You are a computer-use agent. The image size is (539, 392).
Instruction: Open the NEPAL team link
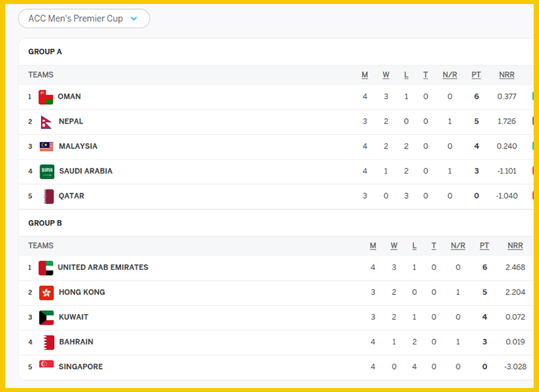[x=71, y=121]
